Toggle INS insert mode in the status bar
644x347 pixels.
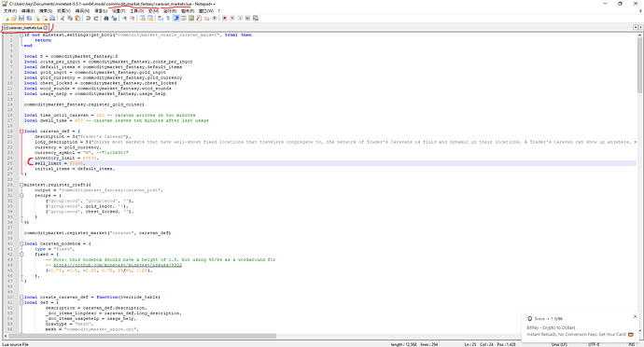click(x=631, y=344)
